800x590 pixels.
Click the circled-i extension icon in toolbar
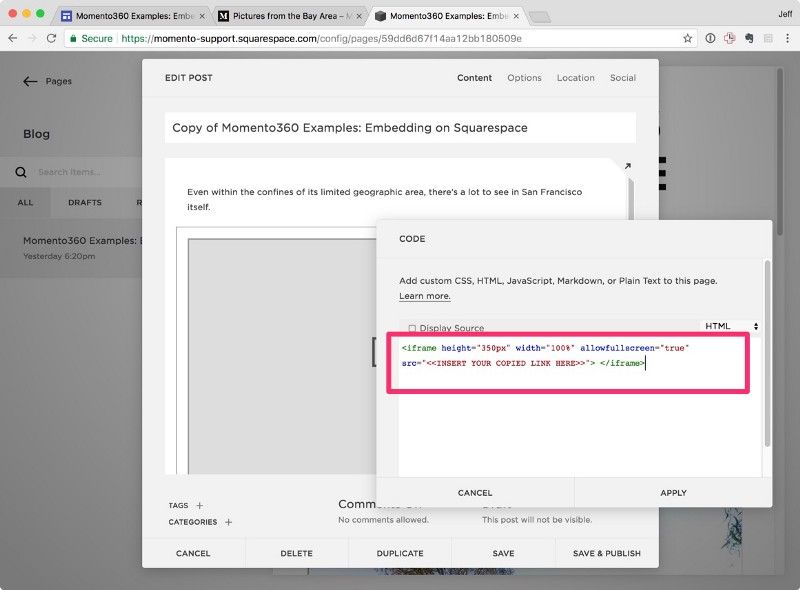click(710, 38)
